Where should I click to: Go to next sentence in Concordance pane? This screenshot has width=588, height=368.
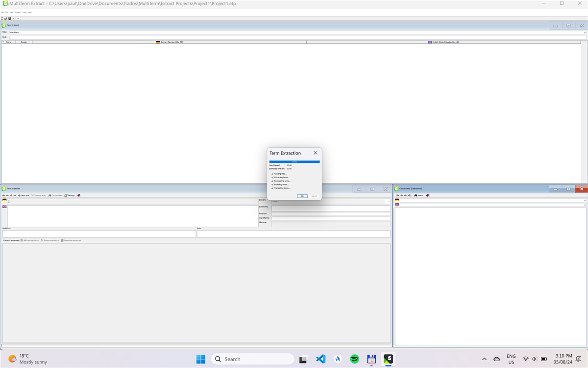click(x=405, y=195)
